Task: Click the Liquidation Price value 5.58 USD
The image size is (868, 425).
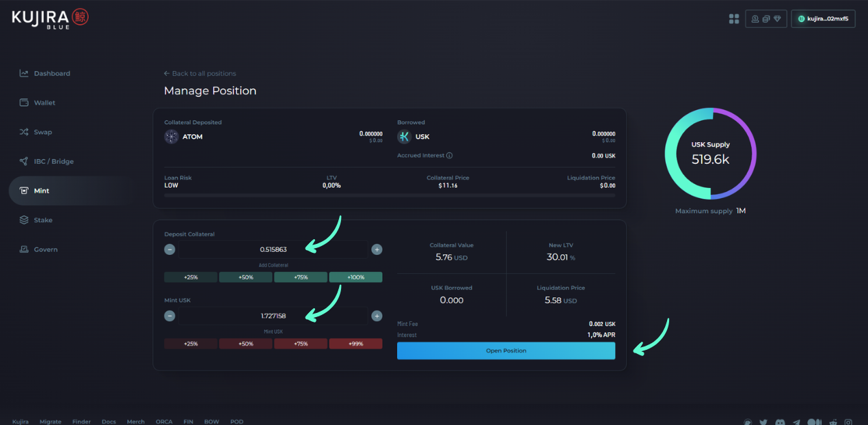Action: (560, 300)
